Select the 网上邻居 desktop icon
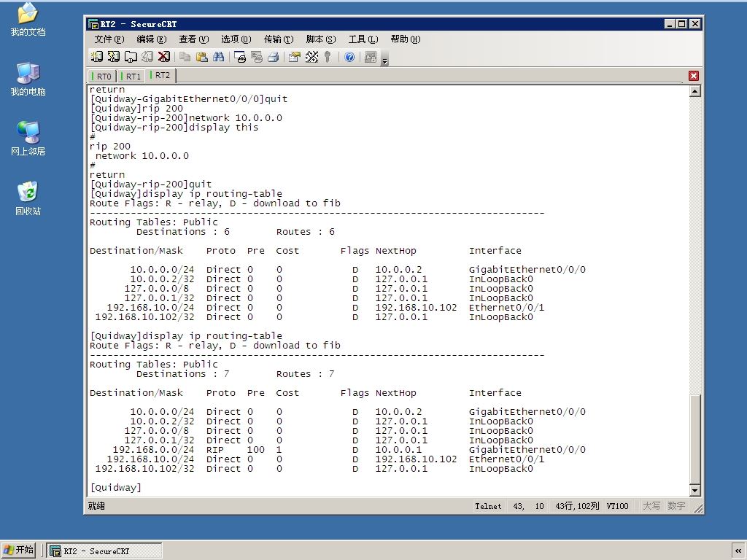 (28, 139)
